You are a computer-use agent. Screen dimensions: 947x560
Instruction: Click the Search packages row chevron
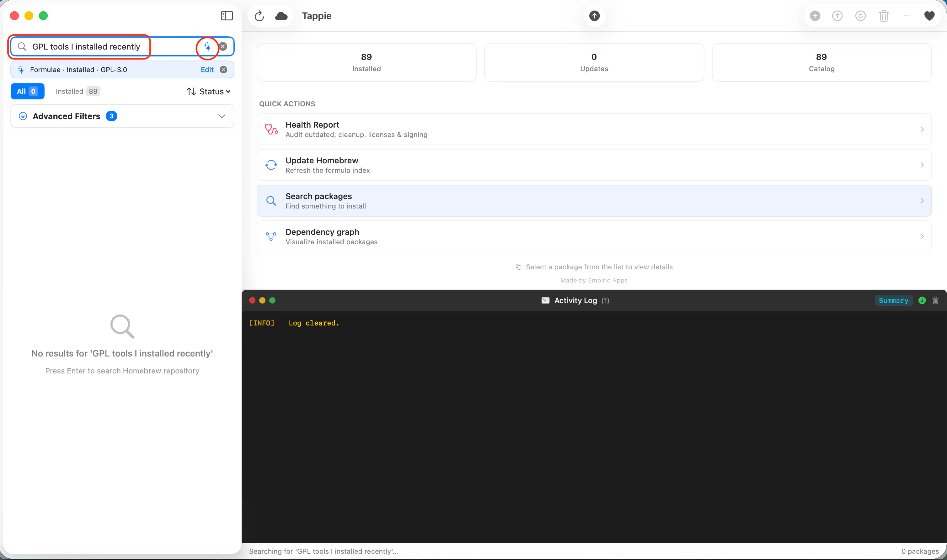(922, 201)
